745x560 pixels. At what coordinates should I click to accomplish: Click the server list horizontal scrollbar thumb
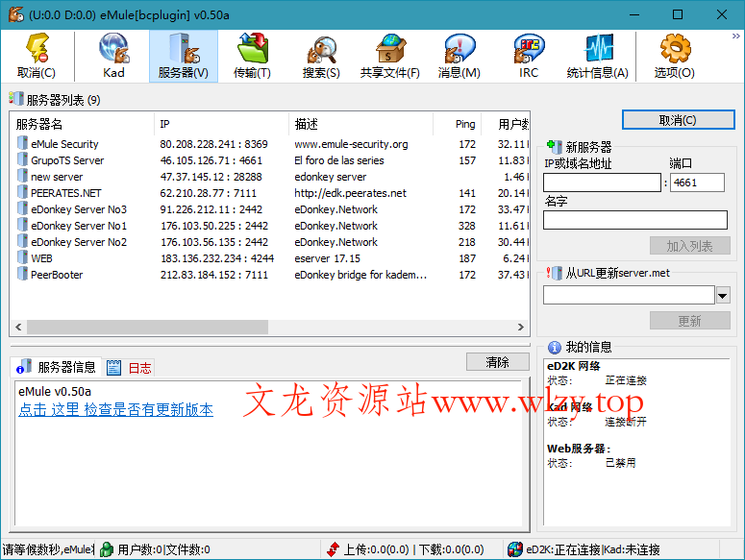coord(148,327)
